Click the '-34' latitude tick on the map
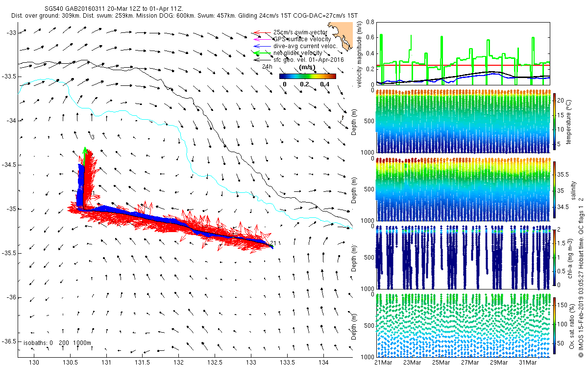Viewport: 588px width, 368px height. pos(11,121)
